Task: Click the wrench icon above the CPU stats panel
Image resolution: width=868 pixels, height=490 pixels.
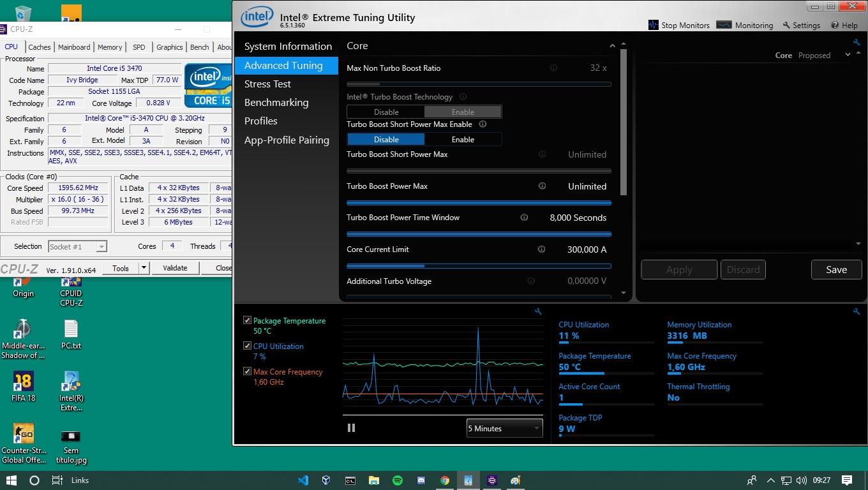Action: point(857,311)
